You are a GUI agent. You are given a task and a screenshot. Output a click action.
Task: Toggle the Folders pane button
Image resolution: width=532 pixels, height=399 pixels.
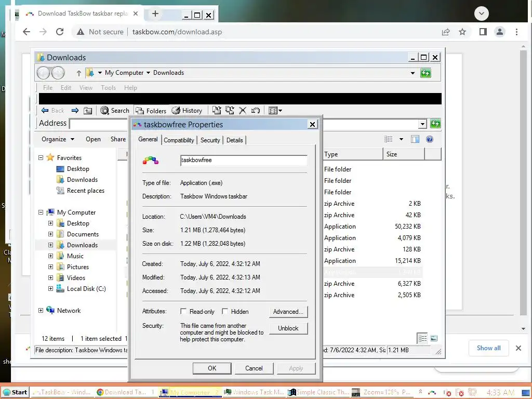coord(151,111)
